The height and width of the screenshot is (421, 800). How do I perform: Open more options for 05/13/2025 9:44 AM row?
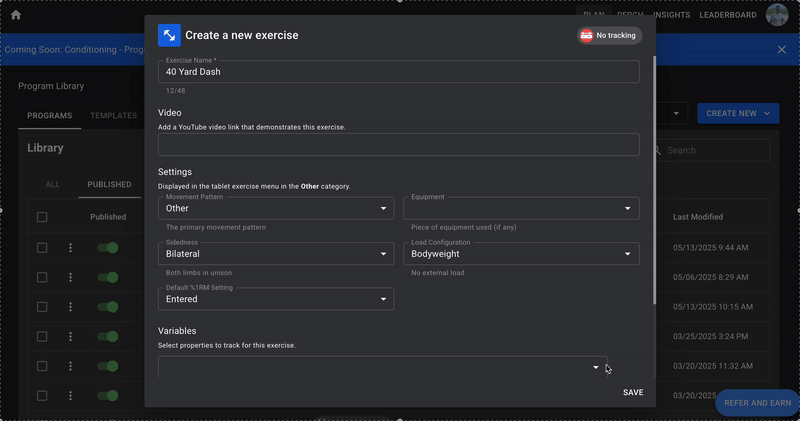pyautogui.click(x=70, y=248)
